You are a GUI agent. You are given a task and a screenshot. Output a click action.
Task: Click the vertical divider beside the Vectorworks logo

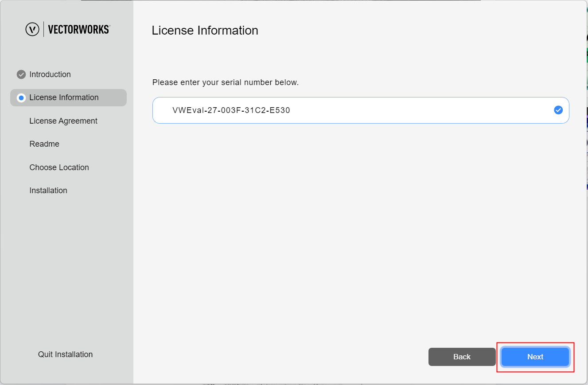coord(43,29)
